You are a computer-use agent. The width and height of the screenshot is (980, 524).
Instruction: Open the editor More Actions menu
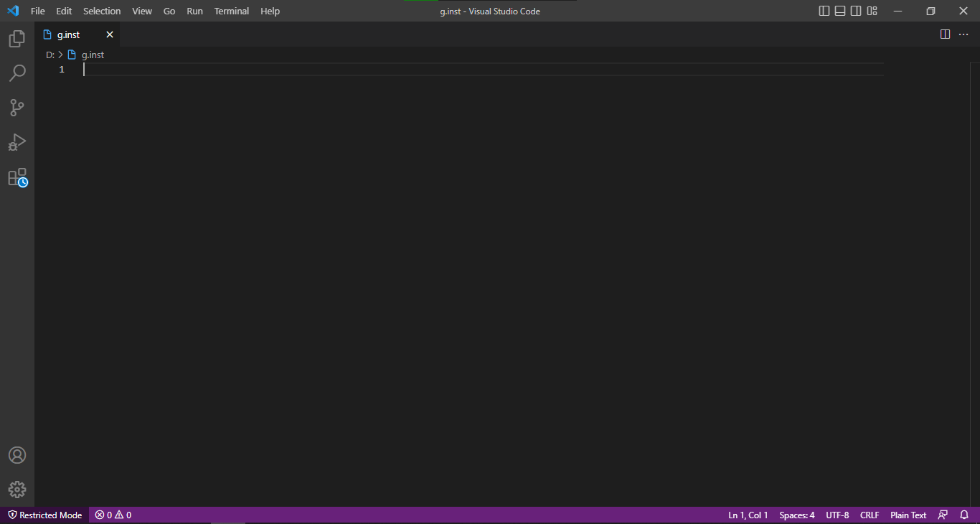click(x=963, y=34)
